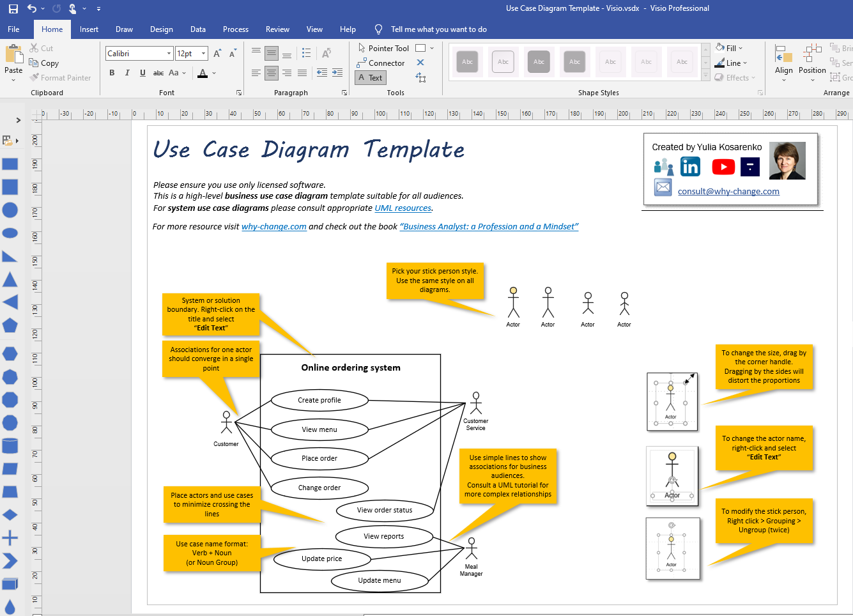Select the Text tool
This screenshot has height=616, width=853.
pyautogui.click(x=370, y=77)
